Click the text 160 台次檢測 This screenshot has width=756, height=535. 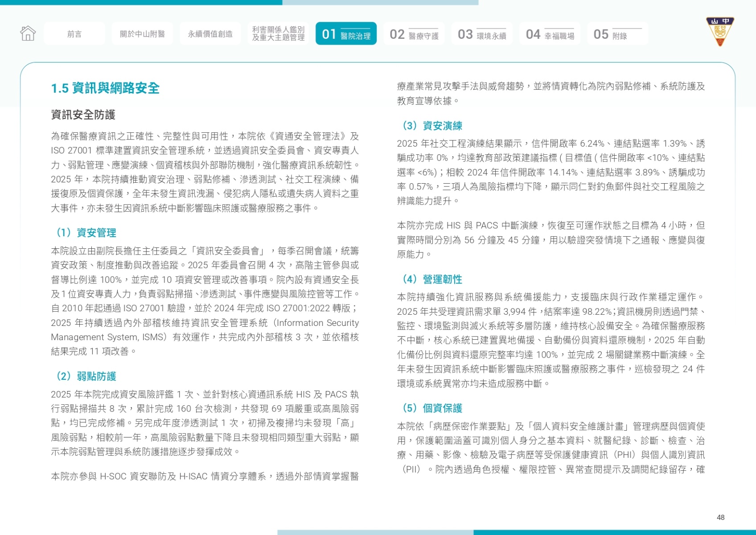click(x=205, y=409)
